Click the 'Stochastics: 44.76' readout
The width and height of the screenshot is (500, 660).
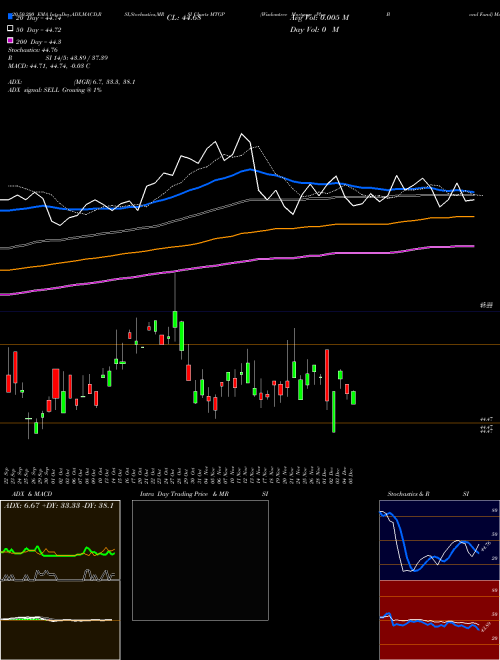pos(32,50)
